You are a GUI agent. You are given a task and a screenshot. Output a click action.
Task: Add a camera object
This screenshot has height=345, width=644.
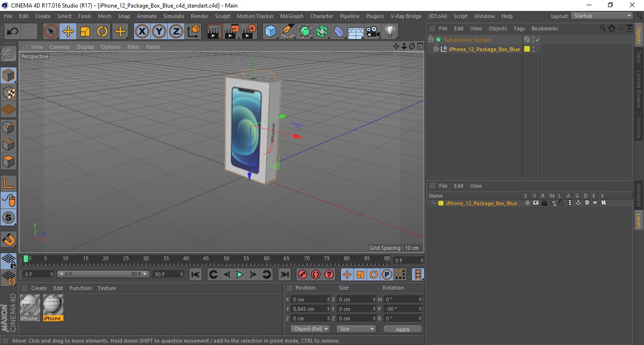pos(373,32)
